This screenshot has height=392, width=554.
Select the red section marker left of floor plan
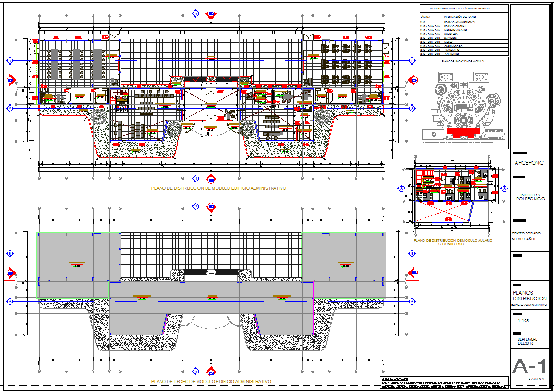point(10,81)
